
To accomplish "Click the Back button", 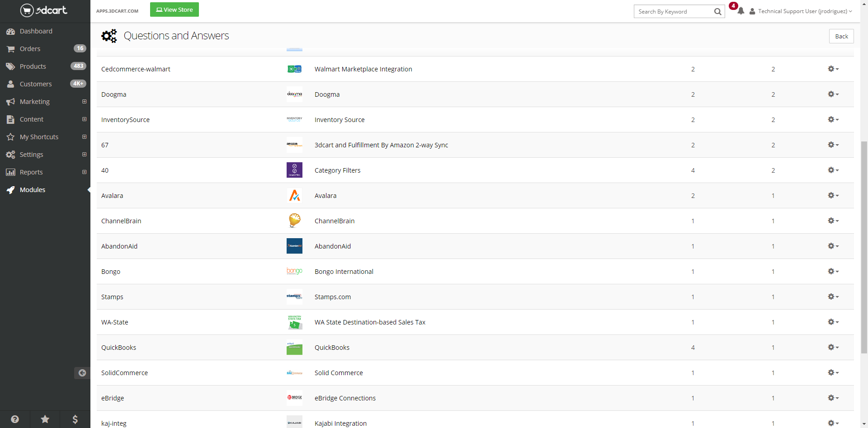I will pyautogui.click(x=841, y=36).
